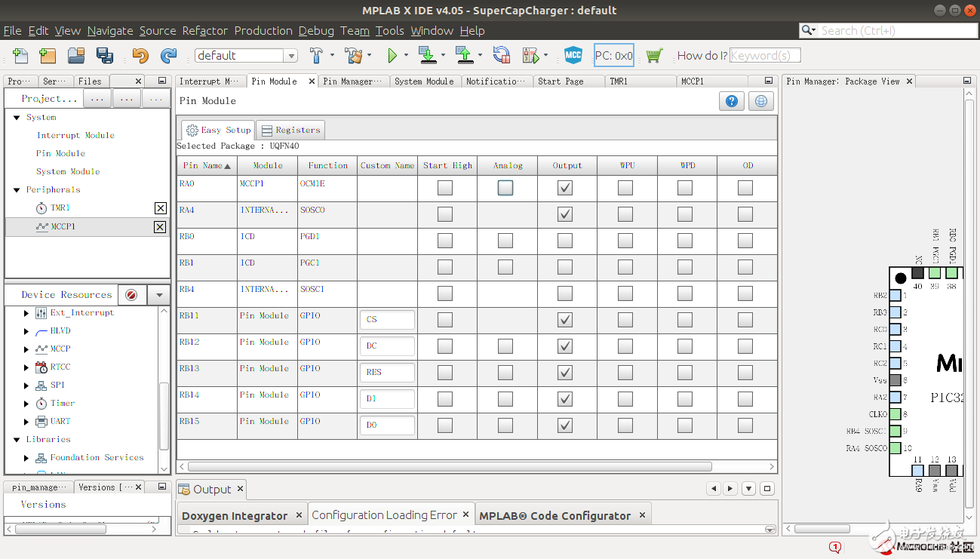This screenshot has height=559, width=980.
Task: Open the MPLAB Code Configurator MCC icon
Action: click(x=573, y=55)
